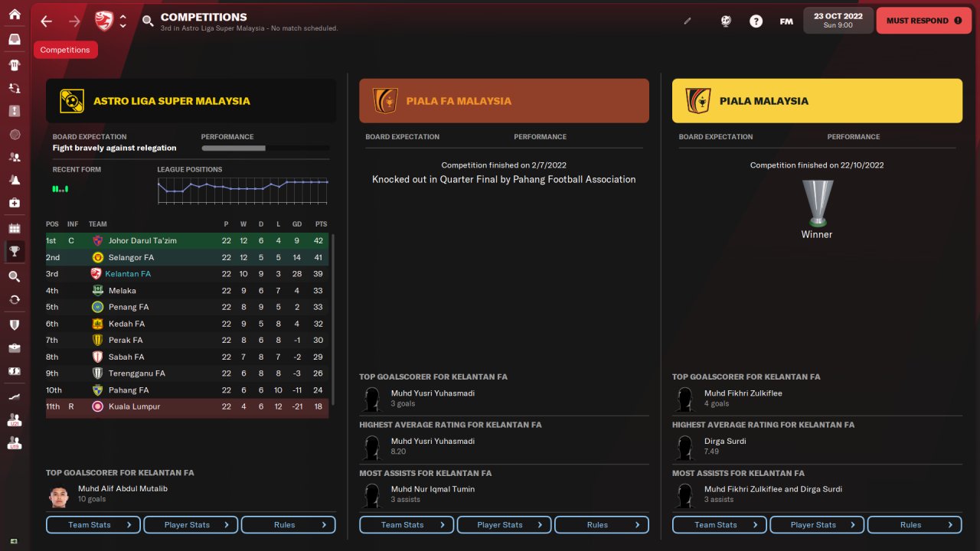Screen dimensions: 980x551
Task: Open Player Stats for Piala FA Malaysia
Action: coord(504,525)
